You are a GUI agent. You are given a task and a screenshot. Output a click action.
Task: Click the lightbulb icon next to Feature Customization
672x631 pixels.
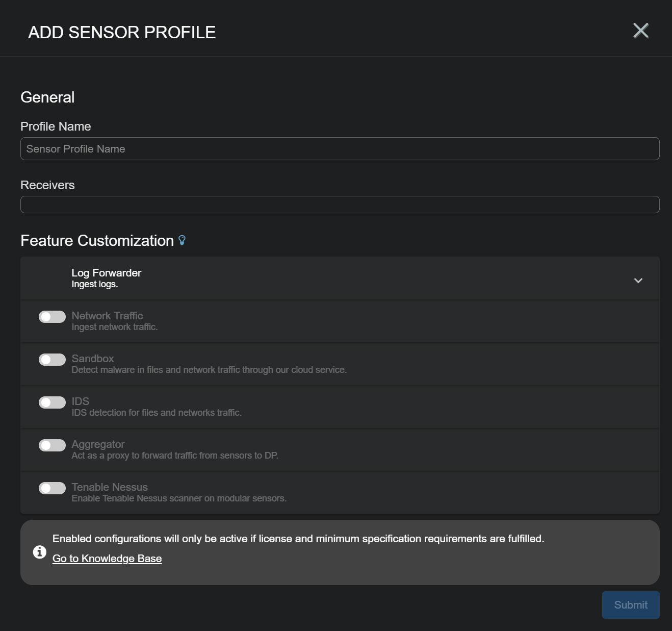point(182,240)
